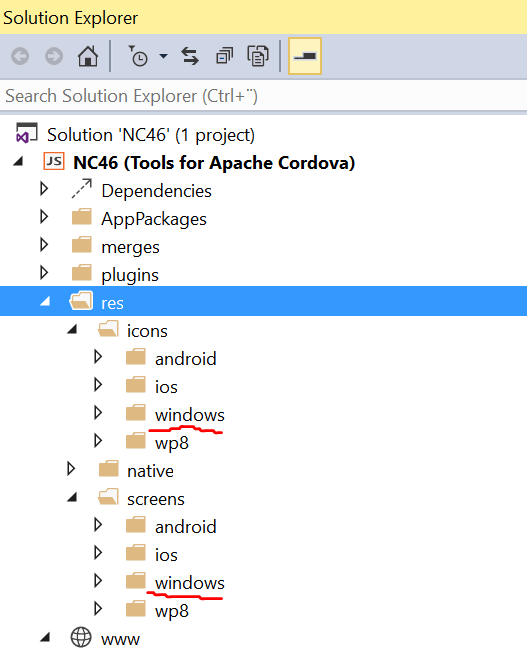The image size is (527, 655).
Task: Open the filter dropdown arrow beside clock icon
Action: pyautogui.click(x=163, y=56)
